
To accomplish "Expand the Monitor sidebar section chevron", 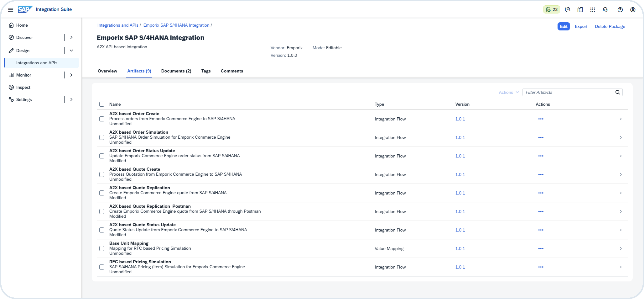I will (x=71, y=75).
